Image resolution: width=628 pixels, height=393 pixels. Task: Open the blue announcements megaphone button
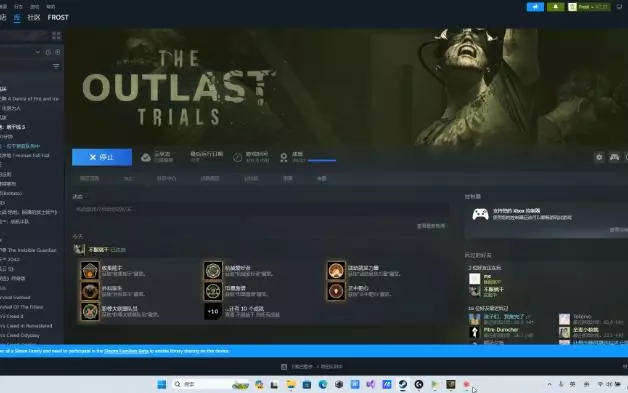click(535, 7)
